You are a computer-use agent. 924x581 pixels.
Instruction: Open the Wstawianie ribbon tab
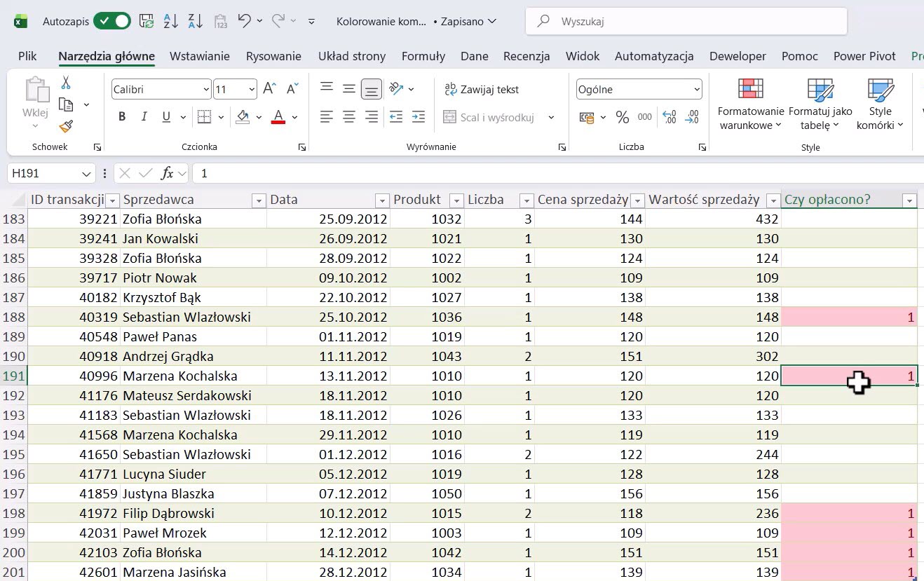(200, 56)
